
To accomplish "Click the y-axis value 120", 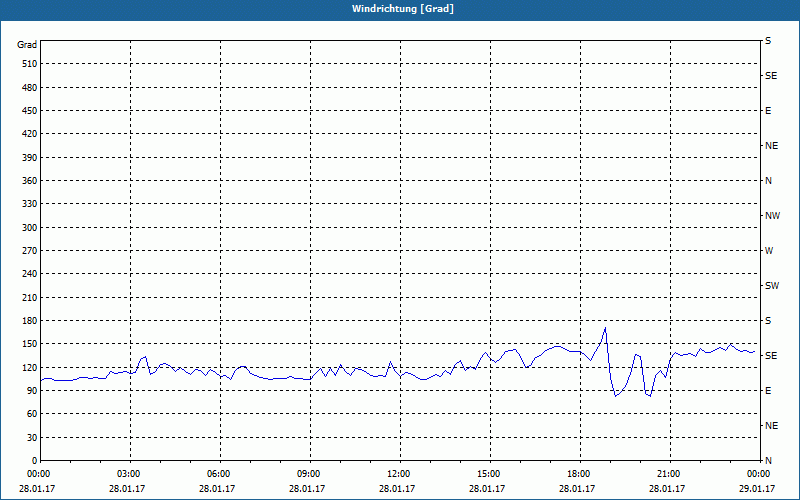I will pos(31,367).
